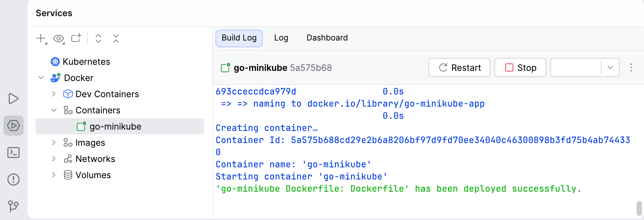644x220 pixels.
Task: Restart the go-minikube container
Action: [459, 67]
